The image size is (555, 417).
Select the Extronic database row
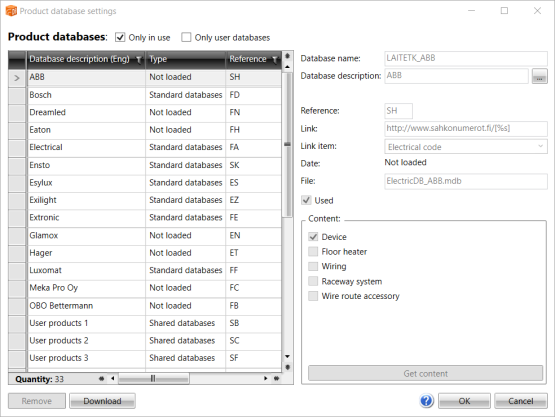pyautogui.click(x=145, y=217)
